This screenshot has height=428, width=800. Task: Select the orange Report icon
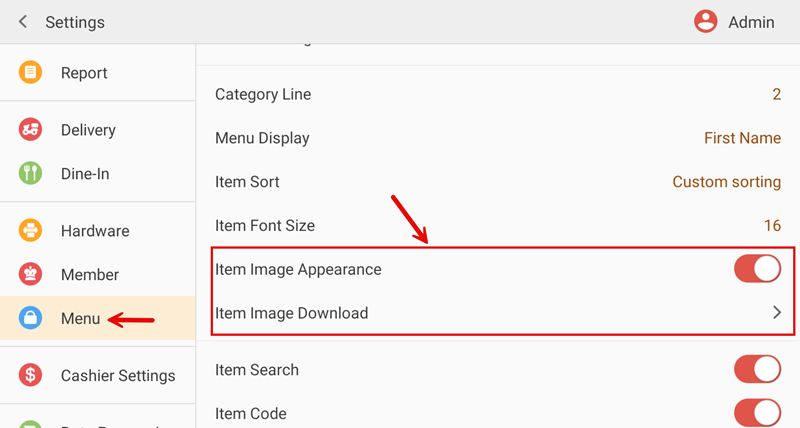pyautogui.click(x=31, y=73)
